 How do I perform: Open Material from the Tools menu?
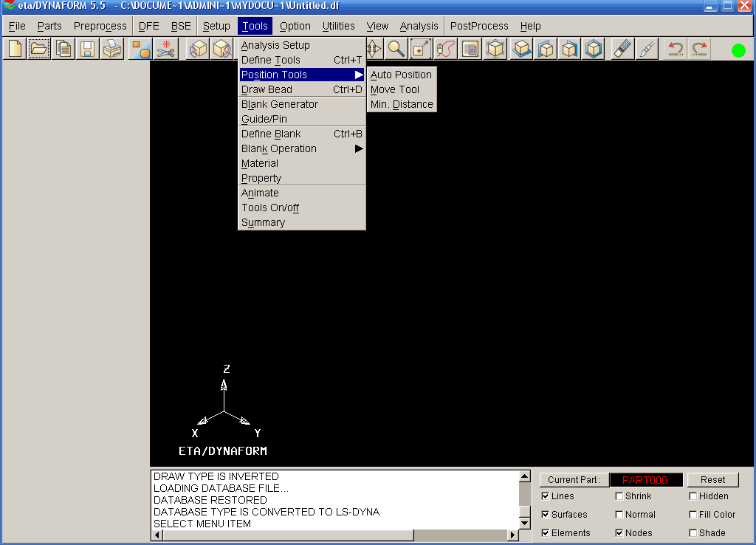302,163
